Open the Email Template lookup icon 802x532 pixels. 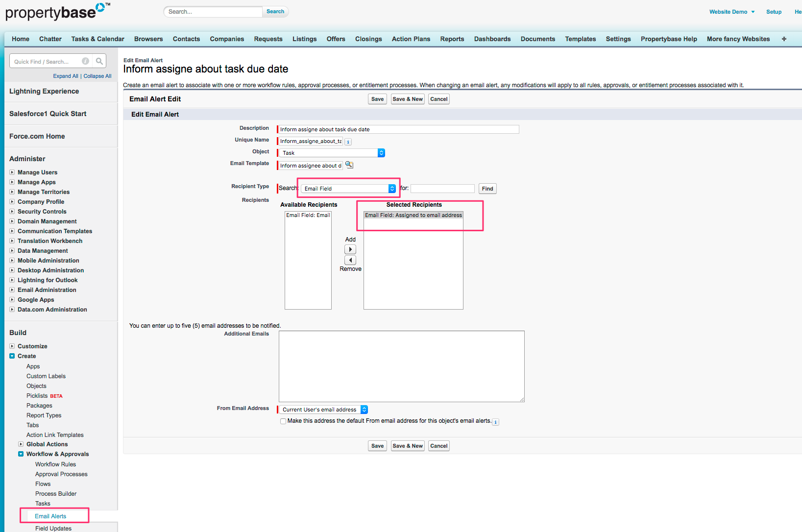[x=349, y=165]
